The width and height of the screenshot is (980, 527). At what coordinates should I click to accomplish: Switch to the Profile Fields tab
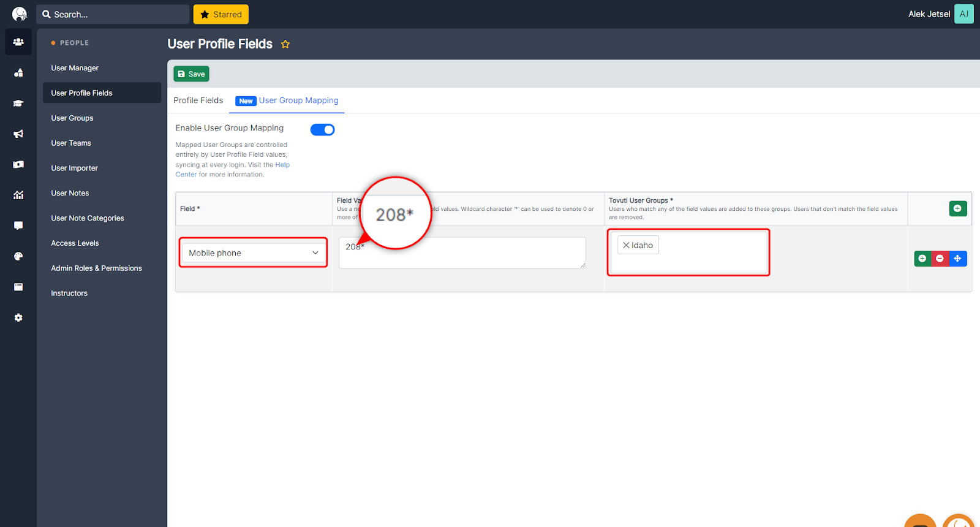click(198, 100)
